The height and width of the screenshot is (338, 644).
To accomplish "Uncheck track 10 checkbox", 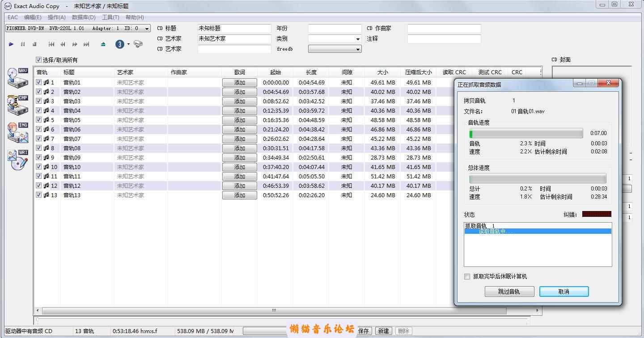I will click(39, 167).
